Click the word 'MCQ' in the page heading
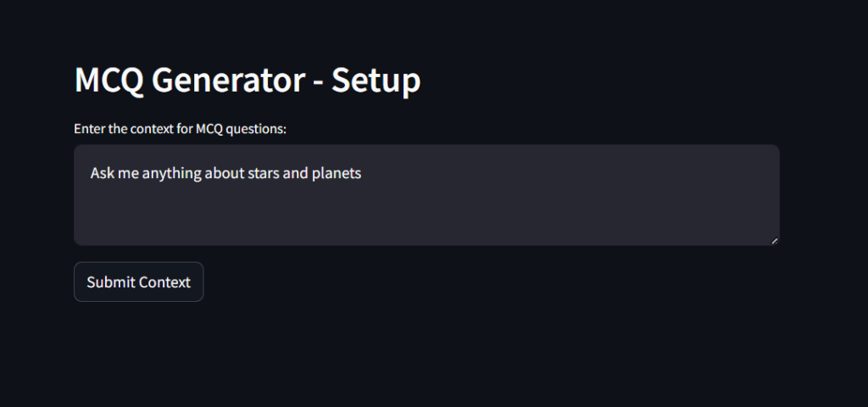The image size is (868, 407). [x=109, y=81]
